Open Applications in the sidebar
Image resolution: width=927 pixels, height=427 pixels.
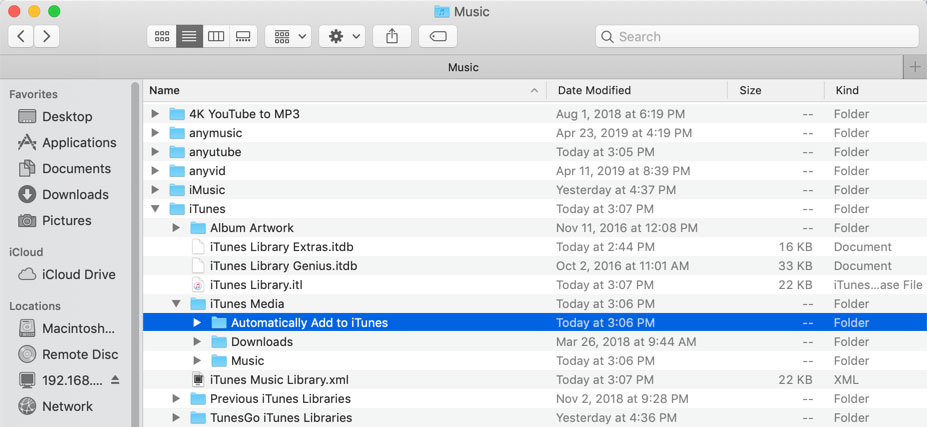pyautogui.click(x=67, y=143)
